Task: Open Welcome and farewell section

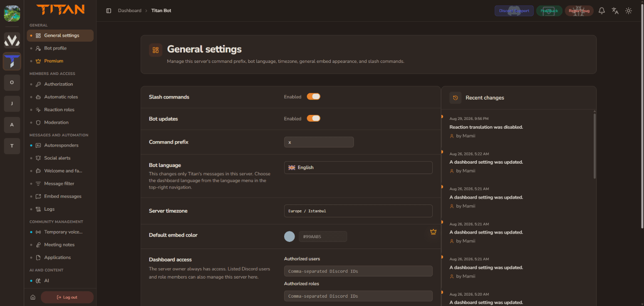Action: (60, 171)
